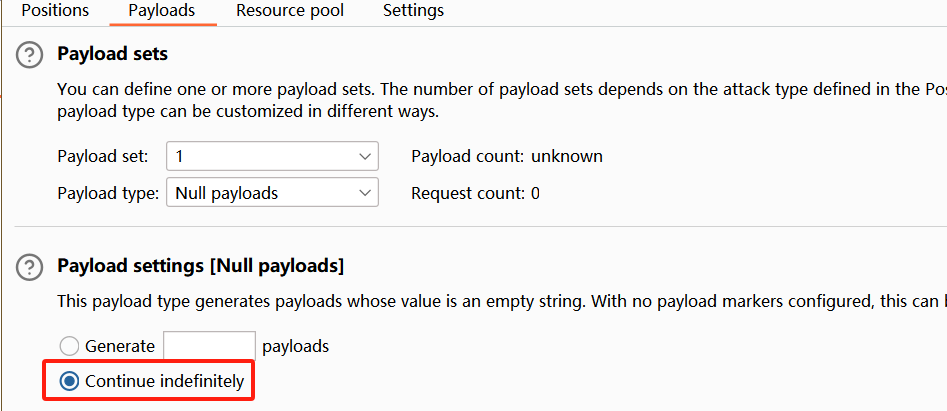This screenshot has width=947, height=411.
Task: Select the Payloads tab
Action: (162, 11)
